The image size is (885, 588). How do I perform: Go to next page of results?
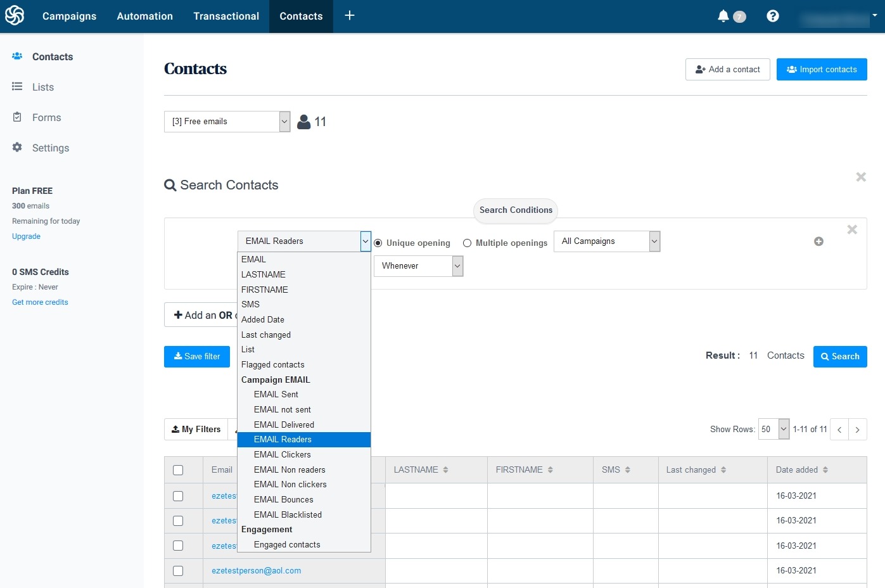point(857,430)
